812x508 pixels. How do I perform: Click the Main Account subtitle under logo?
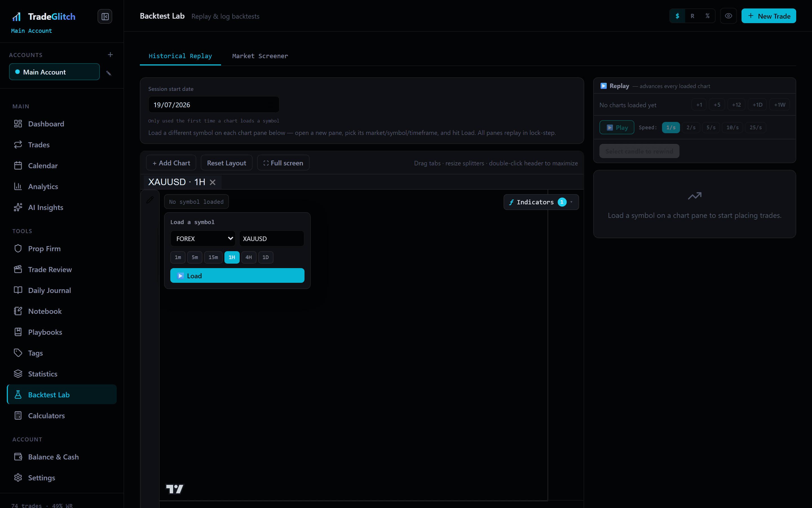point(32,31)
